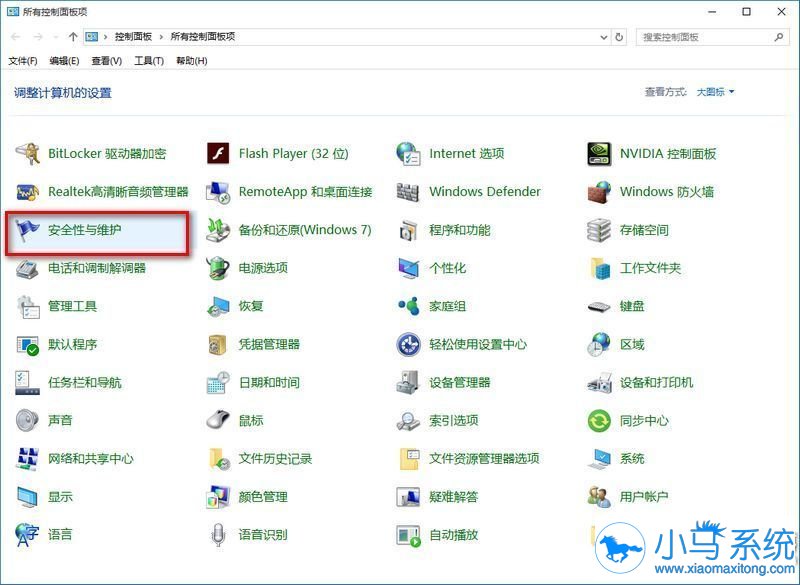Open 家庭组 icon

(x=408, y=306)
